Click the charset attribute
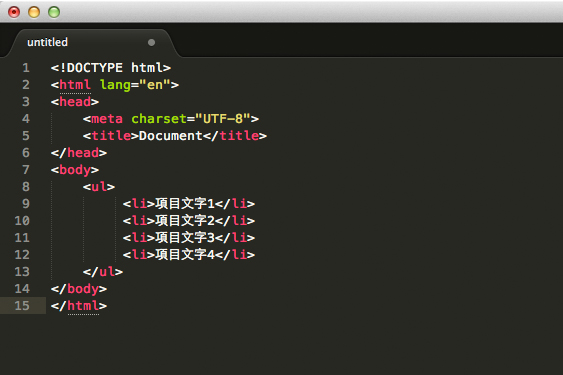Screen dimensions: 563x375 (159, 119)
